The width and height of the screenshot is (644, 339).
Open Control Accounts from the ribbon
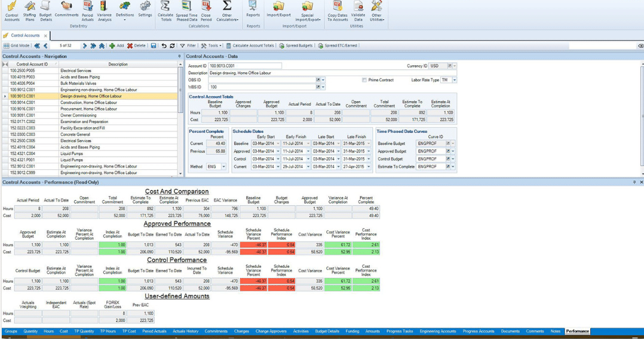(x=12, y=11)
